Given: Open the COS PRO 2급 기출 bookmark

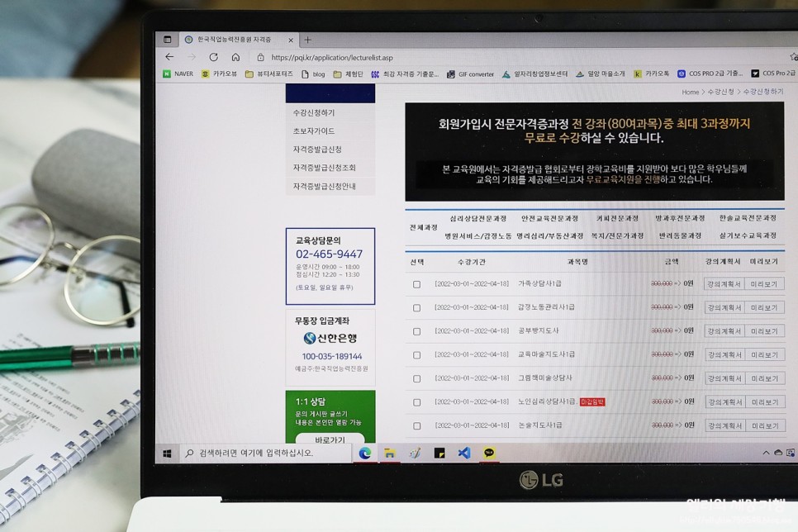Looking at the screenshot, I should tap(710, 74).
